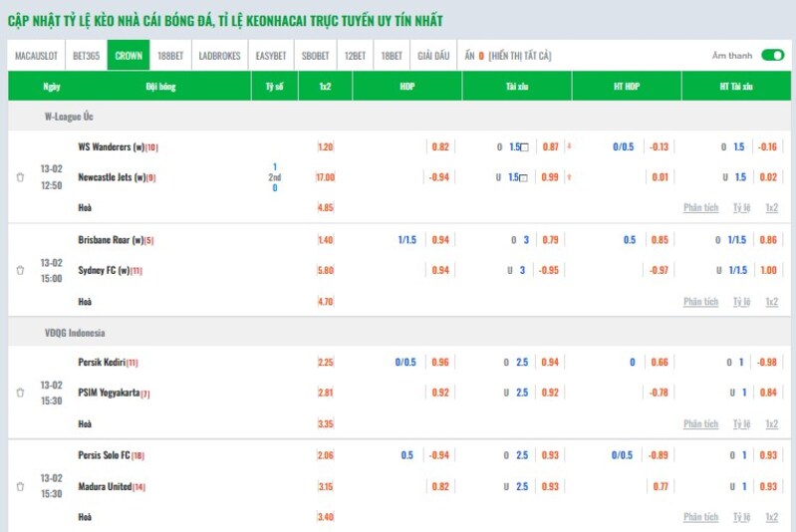
Task: Click the trash icon for Brisbane Roar match
Action: [x=20, y=270]
